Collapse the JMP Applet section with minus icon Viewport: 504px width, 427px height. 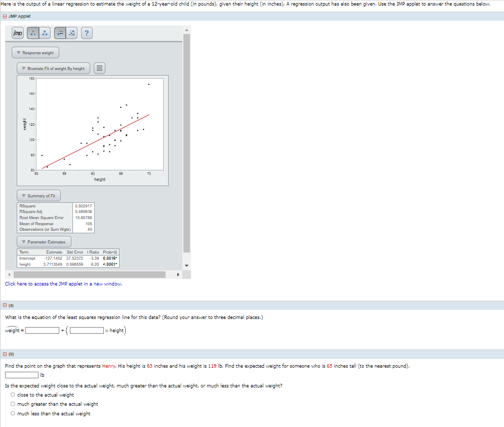coord(5,16)
